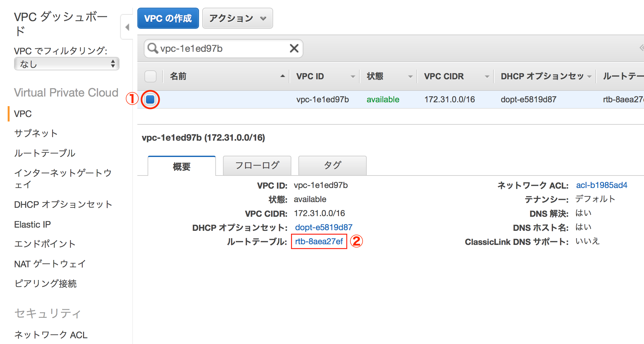This screenshot has width=644, height=344.
Task: Click the search magnifier icon in filter box
Action: [x=153, y=48]
